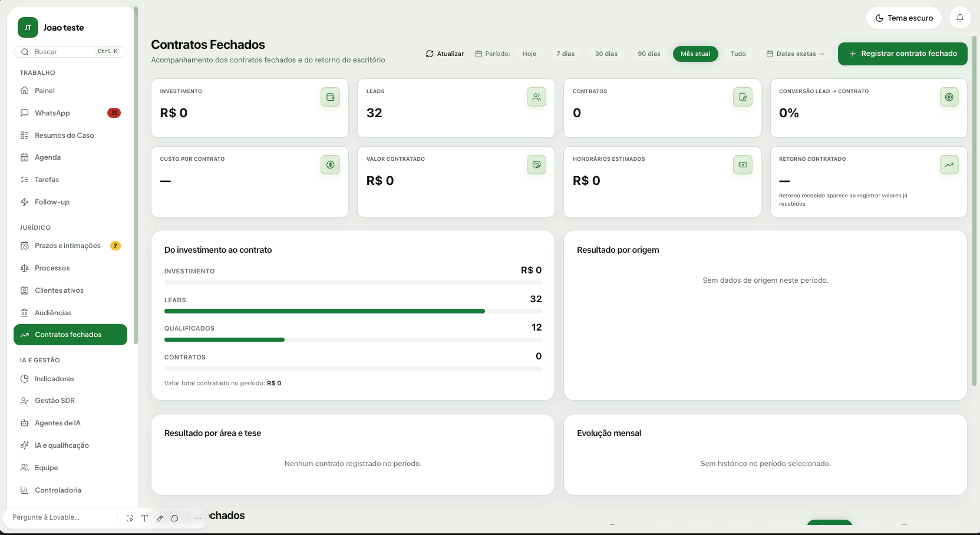
Task: Click the Contratos card document icon
Action: pos(743,97)
